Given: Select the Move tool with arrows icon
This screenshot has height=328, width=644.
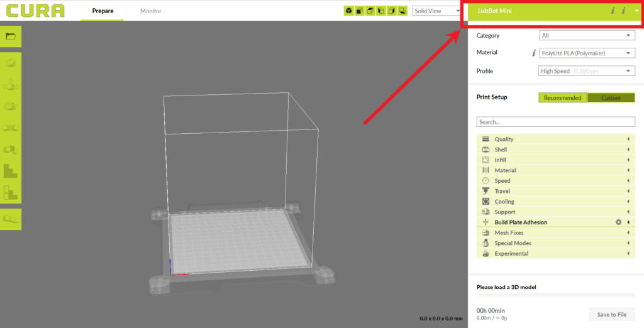Looking at the screenshot, I should 11,85.
